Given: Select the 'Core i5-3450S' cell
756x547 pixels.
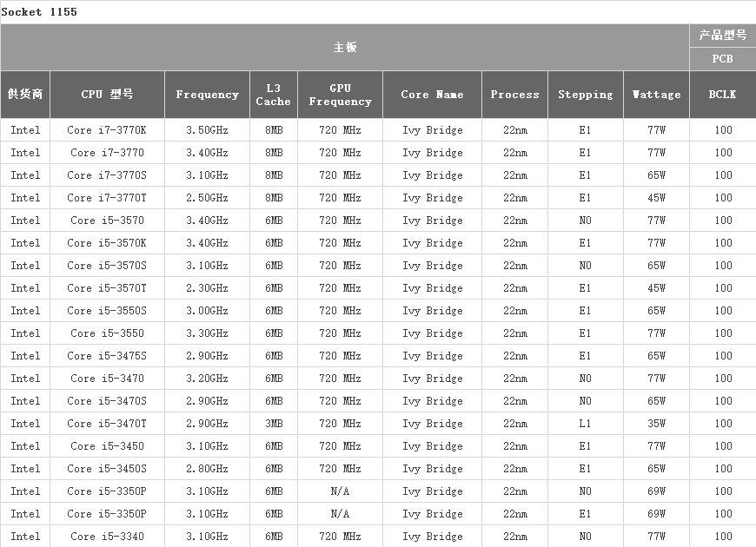Looking at the screenshot, I should pos(107,469).
